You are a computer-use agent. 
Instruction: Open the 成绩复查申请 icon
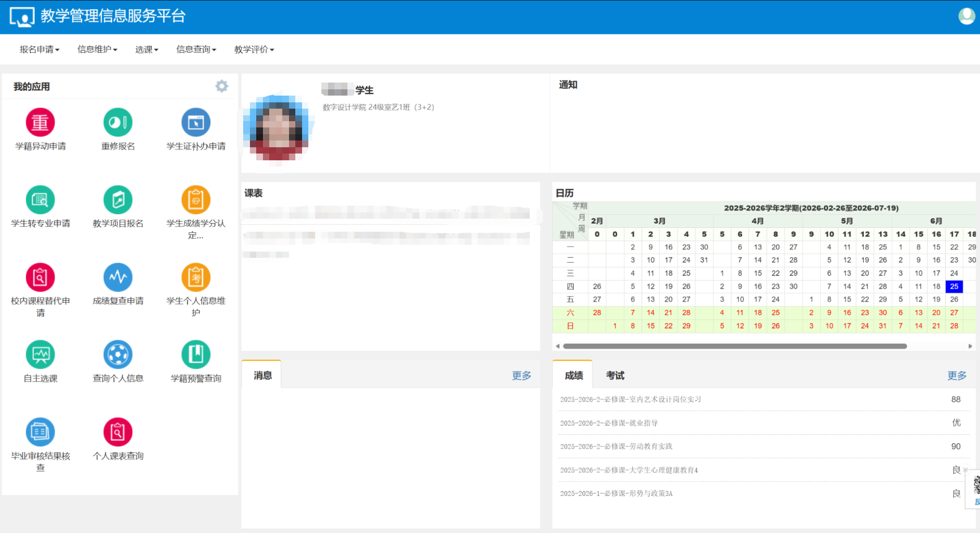point(118,277)
